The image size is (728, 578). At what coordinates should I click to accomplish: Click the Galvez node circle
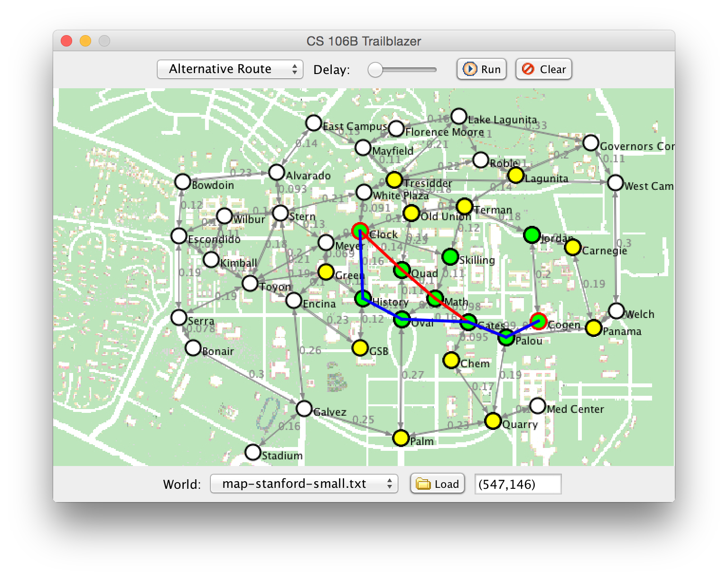pyautogui.click(x=304, y=409)
